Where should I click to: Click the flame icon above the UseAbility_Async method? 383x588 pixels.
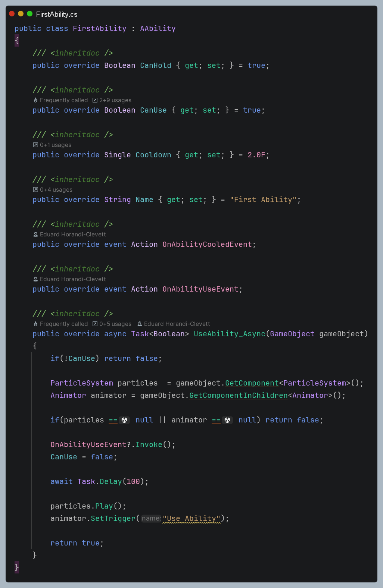coord(35,324)
